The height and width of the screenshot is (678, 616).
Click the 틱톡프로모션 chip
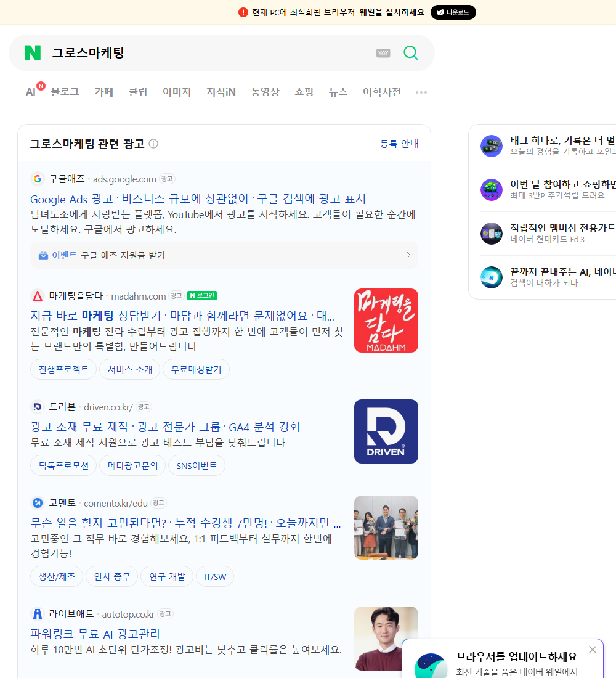click(x=63, y=465)
